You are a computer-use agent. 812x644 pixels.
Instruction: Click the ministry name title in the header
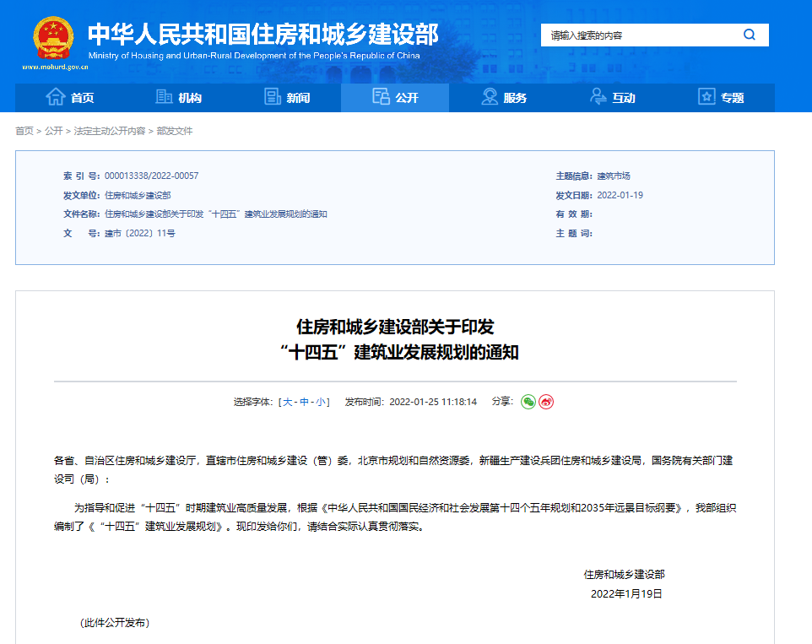[x=263, y=34]
